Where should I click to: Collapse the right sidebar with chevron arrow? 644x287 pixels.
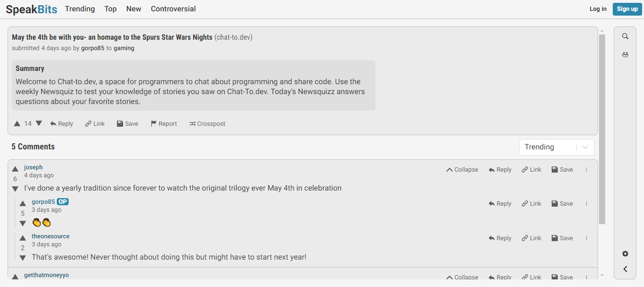pos(625,269)
